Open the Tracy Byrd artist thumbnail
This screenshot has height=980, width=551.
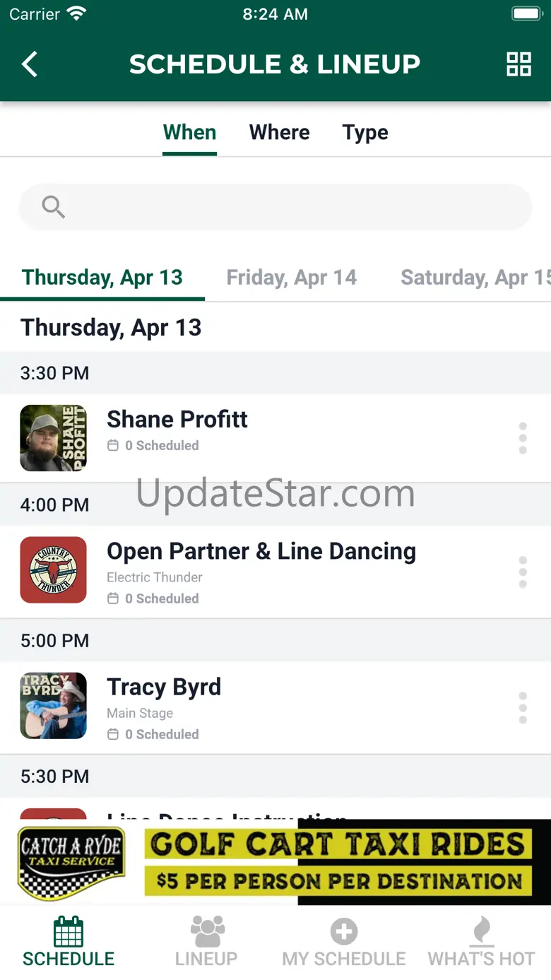(x=54, y=705)
